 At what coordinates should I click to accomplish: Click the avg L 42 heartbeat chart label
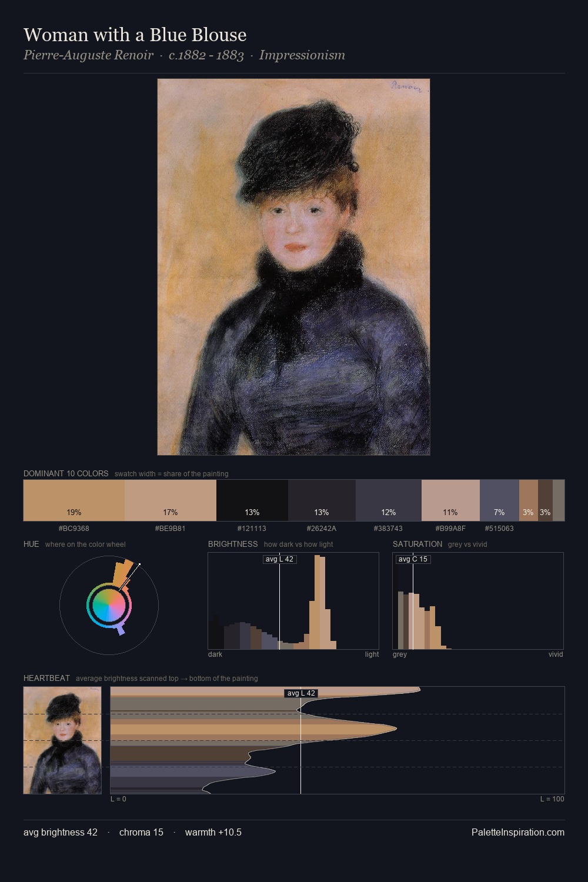click(301, 693)
